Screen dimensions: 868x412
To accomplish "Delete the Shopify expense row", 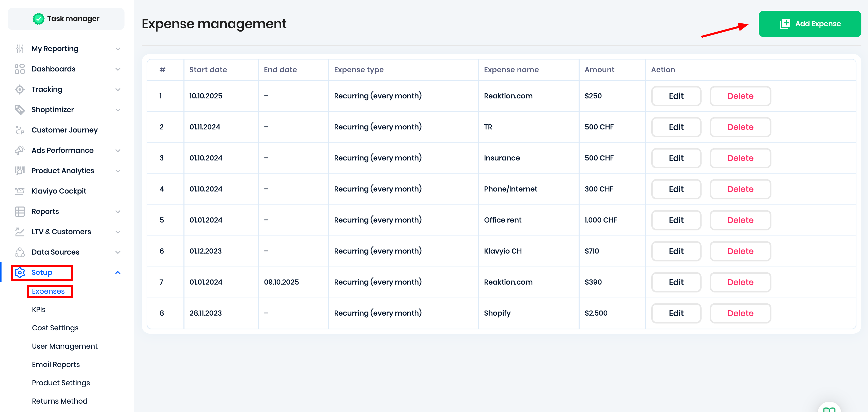I will tap(740, 313).
